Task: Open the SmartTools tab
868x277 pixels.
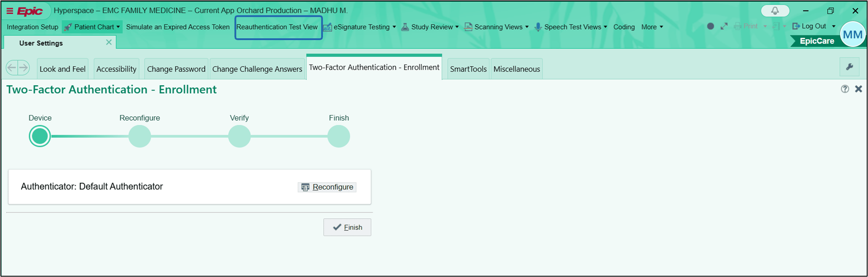Action: click(x=468, y=69)
